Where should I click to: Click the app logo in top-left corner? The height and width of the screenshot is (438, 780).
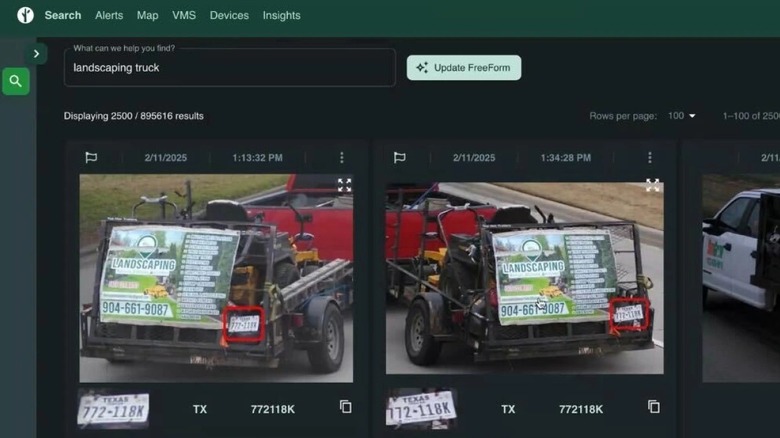[25, 15]
